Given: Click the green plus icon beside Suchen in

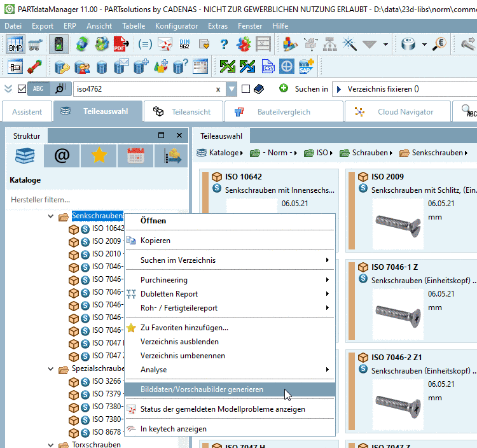Looking at the screenshot, I should [284, 88].
